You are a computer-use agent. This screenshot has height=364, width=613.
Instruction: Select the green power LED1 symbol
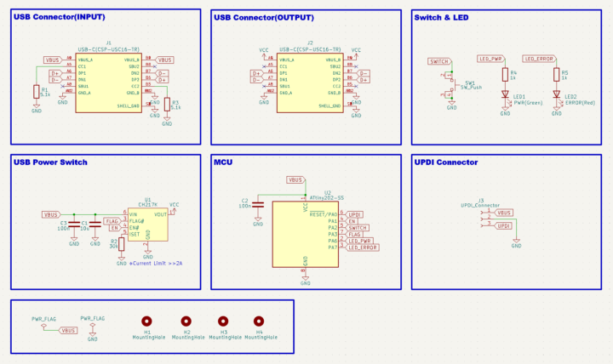click(x=505, y=94)
